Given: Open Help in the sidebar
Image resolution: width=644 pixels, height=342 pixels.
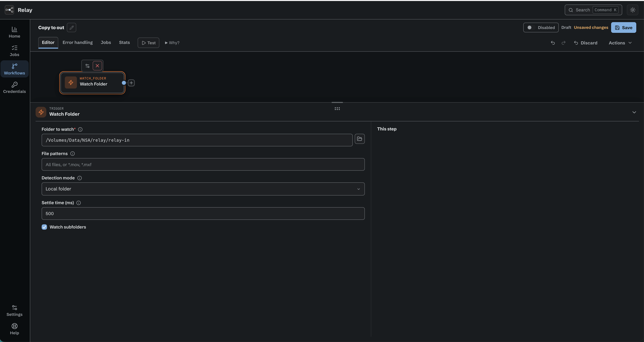Looking at the screenshot, I should 14,329.
